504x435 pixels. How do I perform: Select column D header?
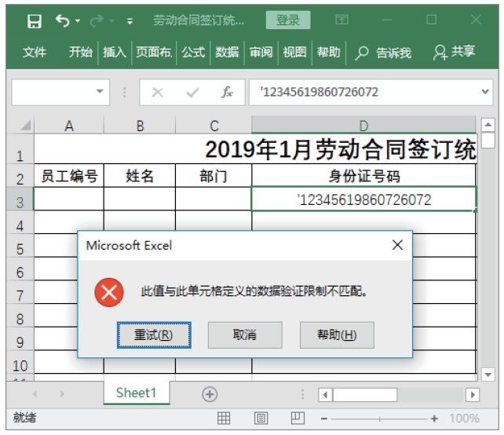click(363, 125)
